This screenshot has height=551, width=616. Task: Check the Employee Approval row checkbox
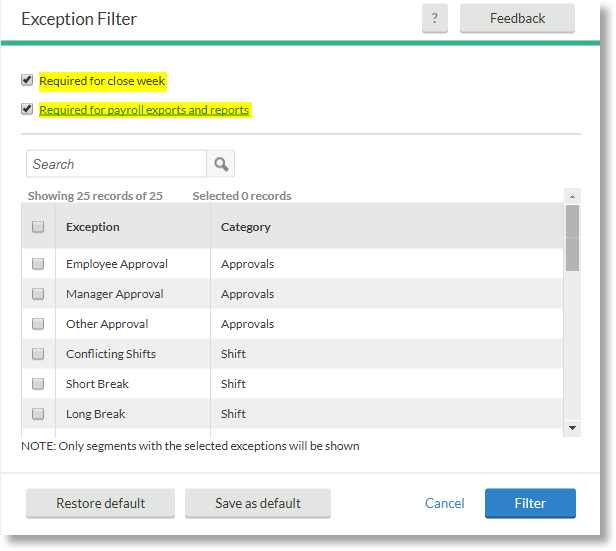pyautogui.click(x=38, y=264)
